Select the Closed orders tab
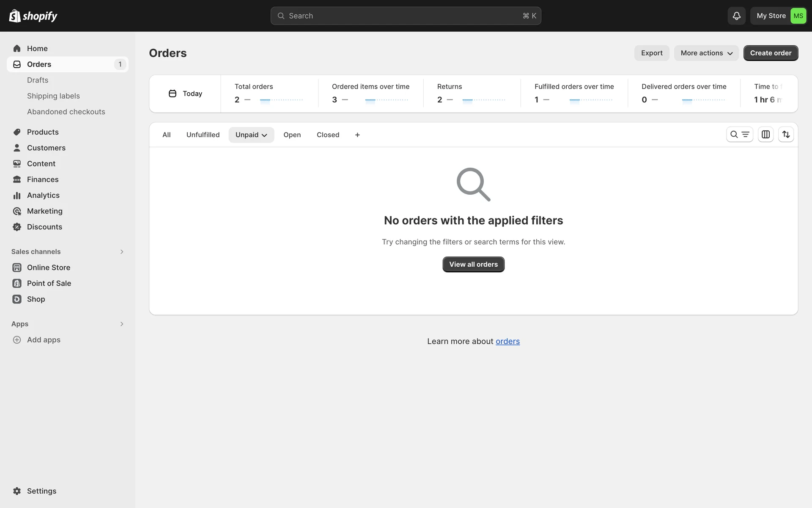Screen dimensions: 812x508 click(328, 135)
